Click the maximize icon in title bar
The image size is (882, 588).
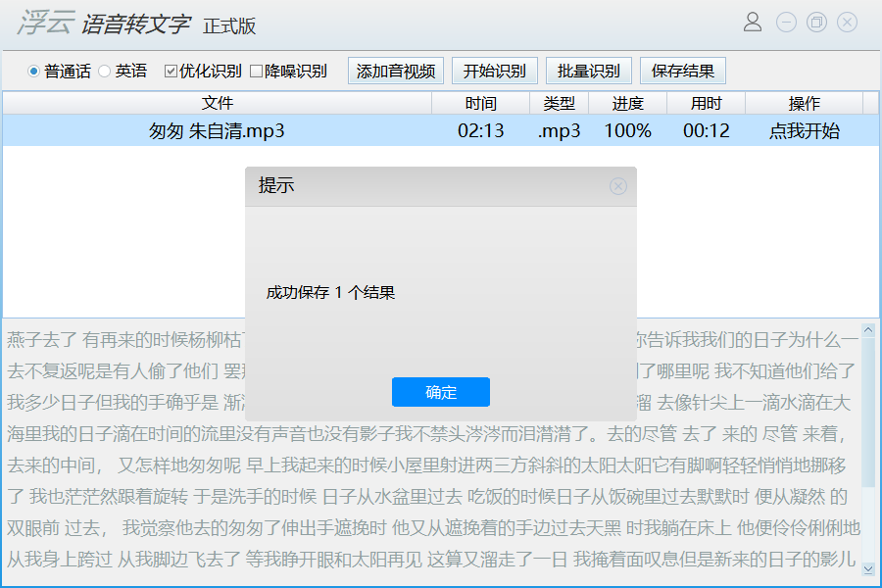(815, 22)
